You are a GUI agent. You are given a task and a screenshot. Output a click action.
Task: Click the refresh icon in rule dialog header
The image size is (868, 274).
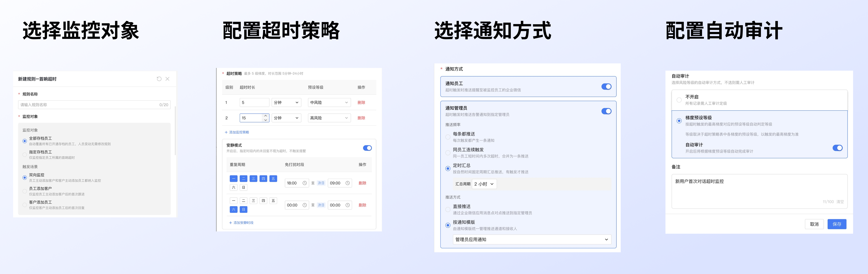[159, 79]
